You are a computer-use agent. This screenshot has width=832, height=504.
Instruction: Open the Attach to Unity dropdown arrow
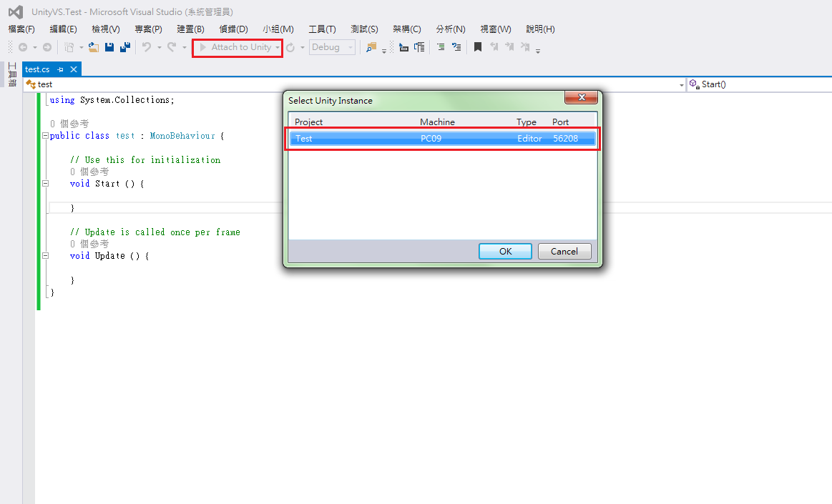click(x=277, y=48)
